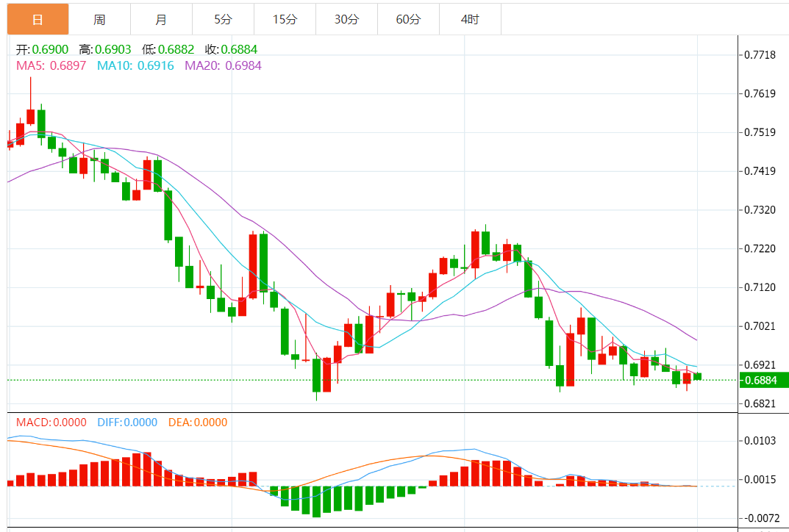Click the 0.7718 price axis label

click(x=760, y=55)
